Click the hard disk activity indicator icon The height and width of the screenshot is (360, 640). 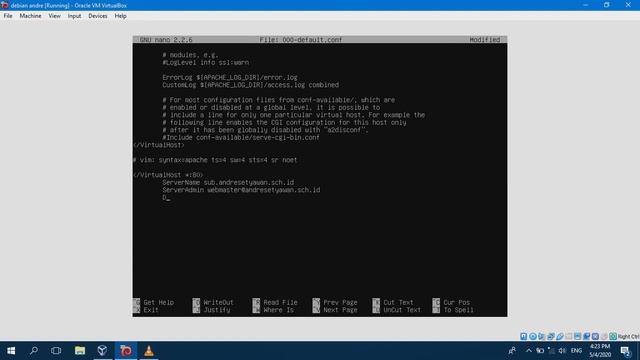(x=523, y=336)
